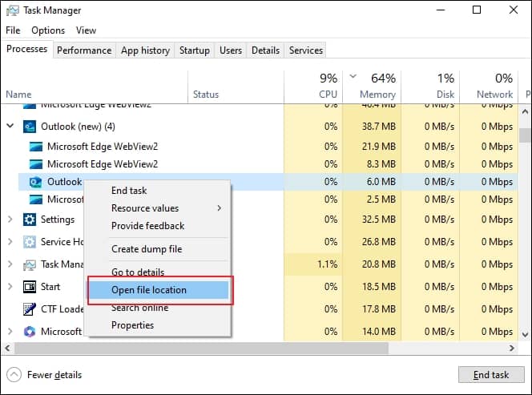
Task: Click the Task Manager process icon
Action: click(30, 264)
